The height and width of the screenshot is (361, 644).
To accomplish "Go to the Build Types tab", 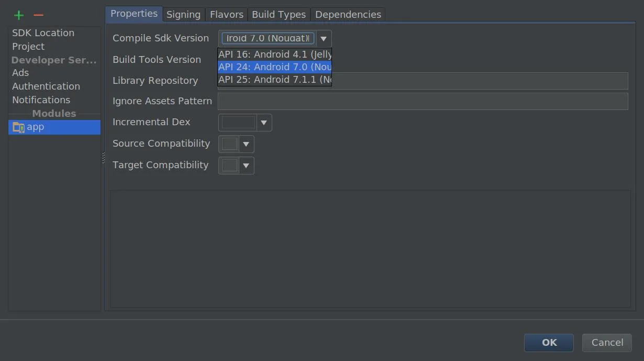I will point(279,15).
